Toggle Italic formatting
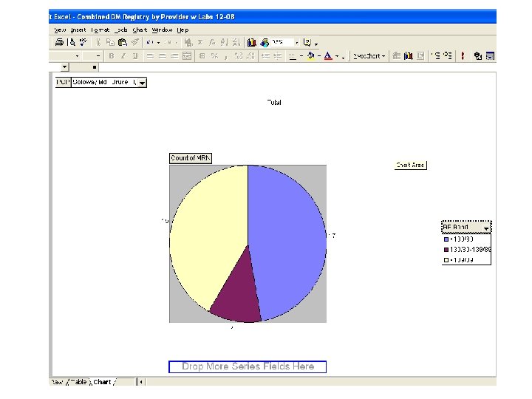The image size is (532, 399). [x=123, y=56]
